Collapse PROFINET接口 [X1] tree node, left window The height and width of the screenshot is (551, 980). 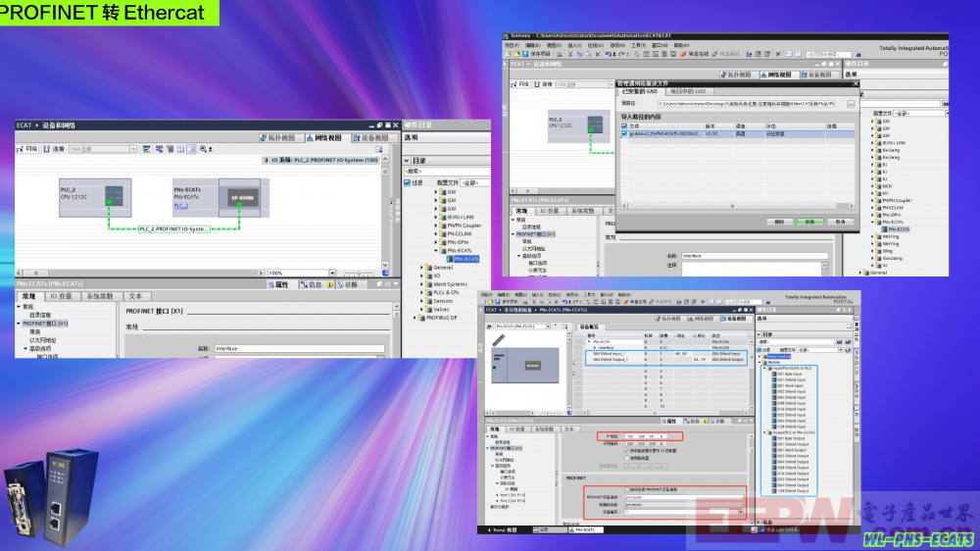coord(20,324)
